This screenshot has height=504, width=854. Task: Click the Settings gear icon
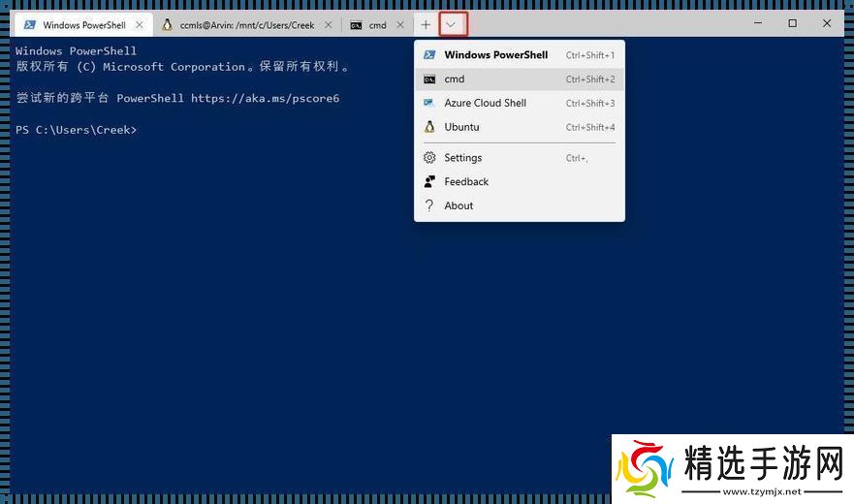click(429, 158)
